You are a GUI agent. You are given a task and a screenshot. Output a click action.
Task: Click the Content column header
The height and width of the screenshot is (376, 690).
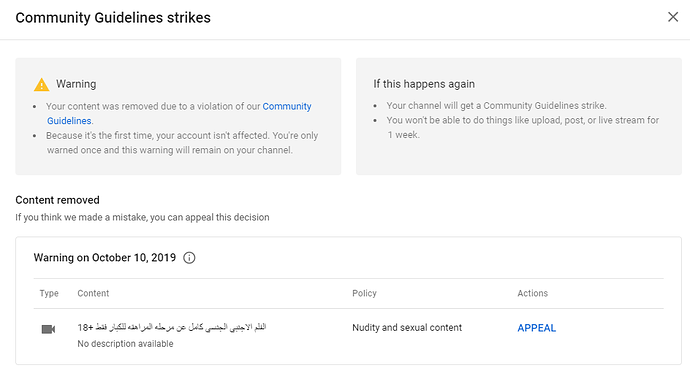[93, 293]
